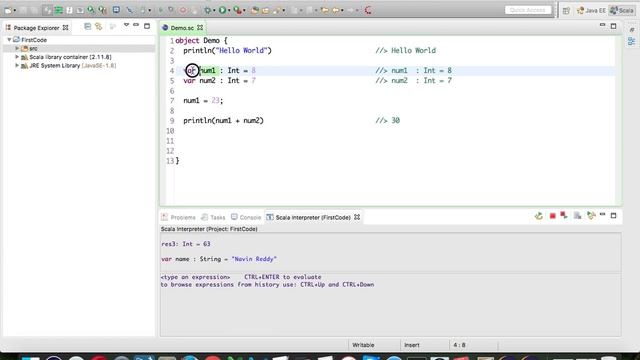The width and height of the screenshot is (640, 360).
Task: Click the '//> 30' result comment
Action: tap(388, 120)
